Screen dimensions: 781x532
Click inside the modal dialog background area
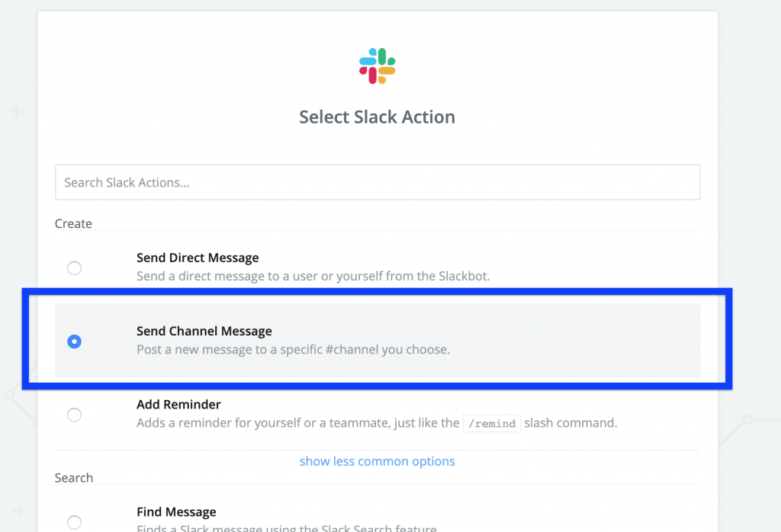click(x=377, y=145)
